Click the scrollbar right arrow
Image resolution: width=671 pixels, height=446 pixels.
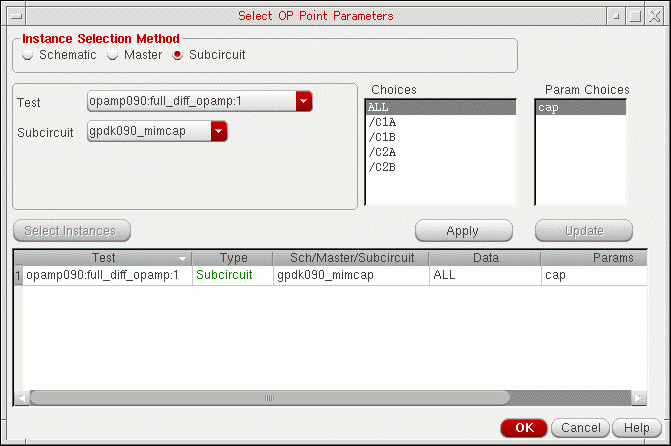pyautogui.click(x=638, y=398)
